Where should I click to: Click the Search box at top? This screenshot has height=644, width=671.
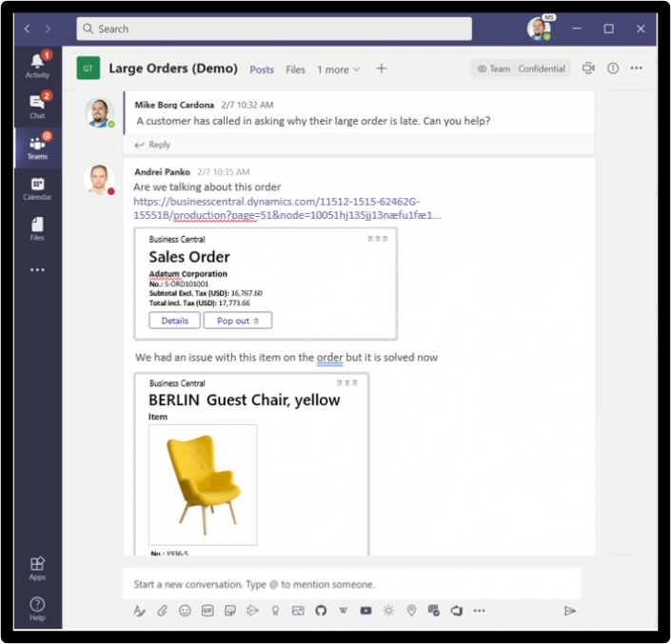tap(274, 29)
